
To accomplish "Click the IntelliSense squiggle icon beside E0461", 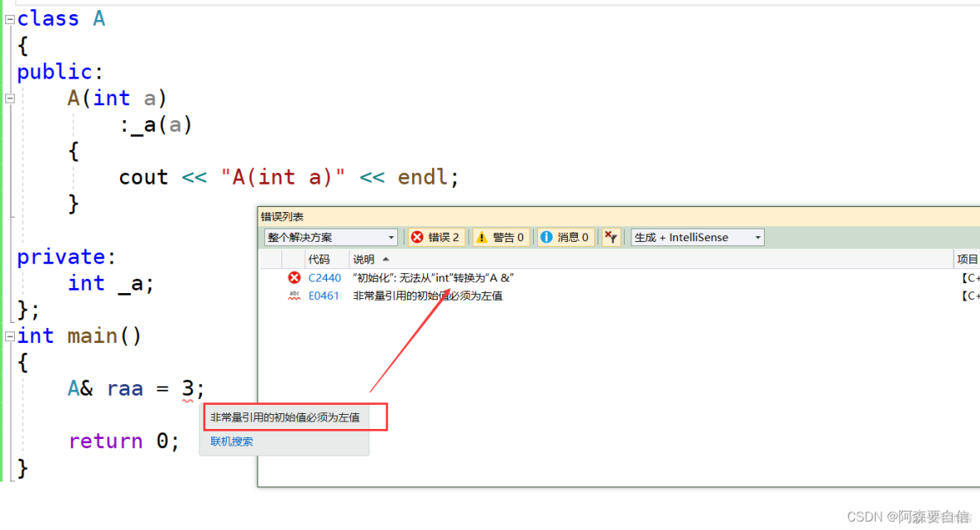I will pos(294,296).
